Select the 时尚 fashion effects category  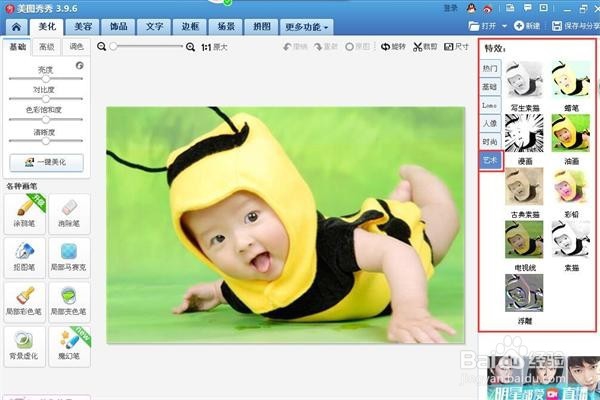(490, 142)
